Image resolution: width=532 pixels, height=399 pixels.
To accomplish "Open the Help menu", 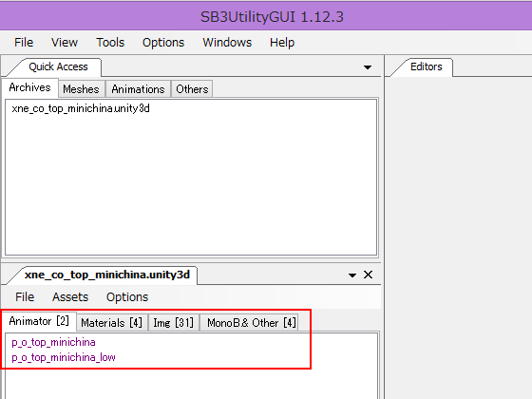I will pyautogui.click(x=282, y=43).
